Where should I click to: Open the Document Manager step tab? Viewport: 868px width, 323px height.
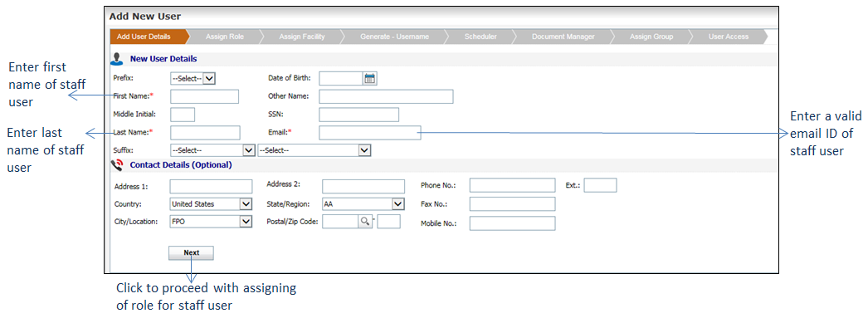(x=563, y=37)
